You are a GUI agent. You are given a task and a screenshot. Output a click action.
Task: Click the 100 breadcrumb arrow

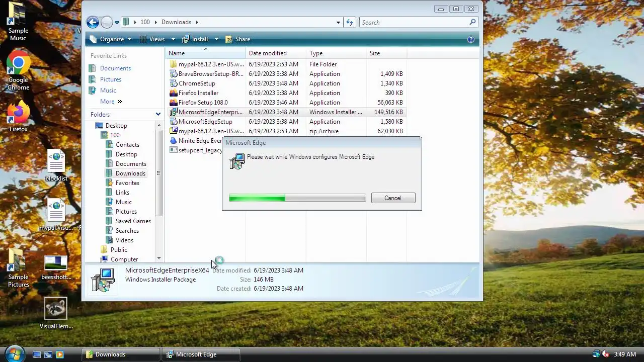[156, 22]
